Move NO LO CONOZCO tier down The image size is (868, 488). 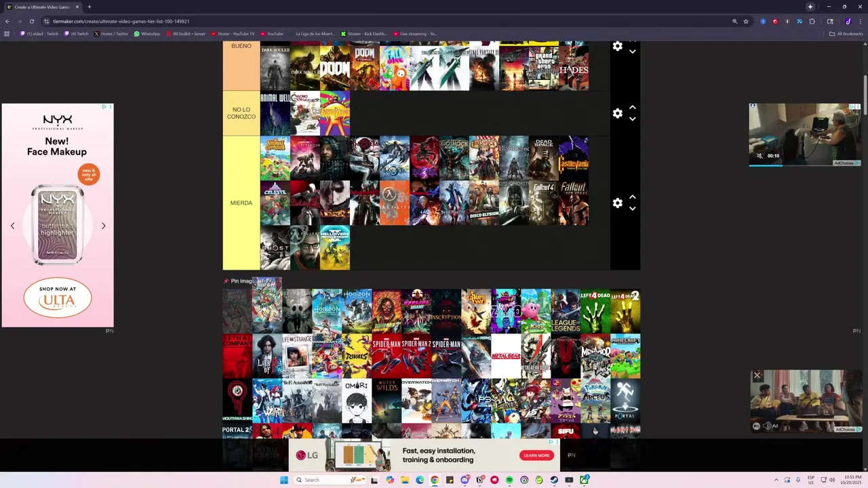pos(632,119)
